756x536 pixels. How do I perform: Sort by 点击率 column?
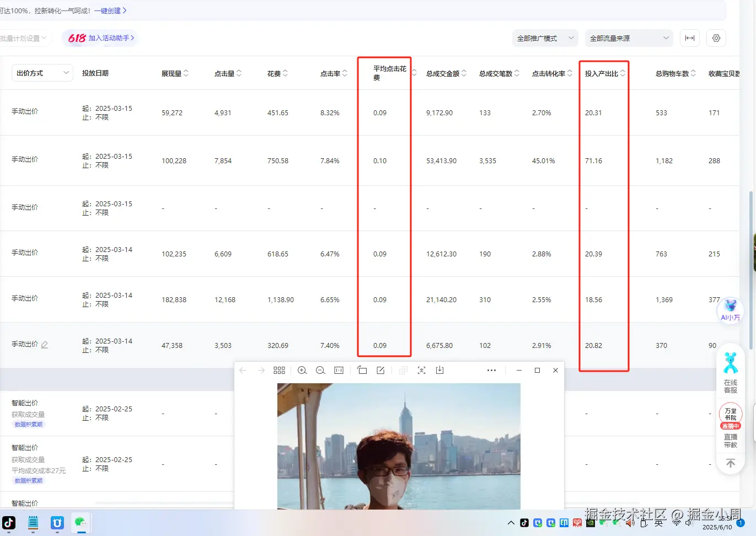click(x=345, y=73)
